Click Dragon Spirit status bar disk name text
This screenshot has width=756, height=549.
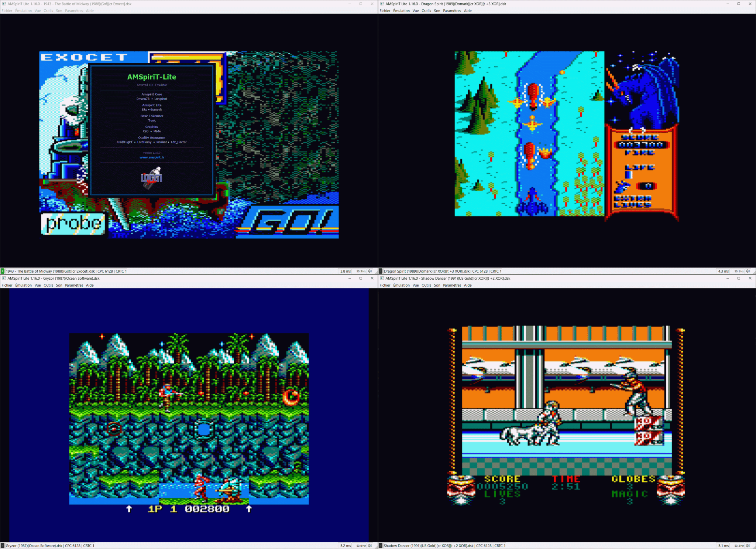pos(427,271)
